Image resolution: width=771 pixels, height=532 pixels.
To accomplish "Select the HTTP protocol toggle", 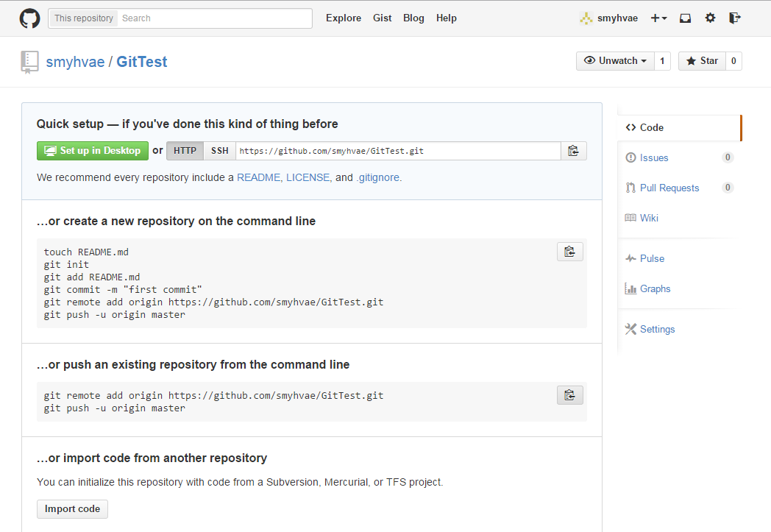I will pyautogui.click(x=185, y=151).
